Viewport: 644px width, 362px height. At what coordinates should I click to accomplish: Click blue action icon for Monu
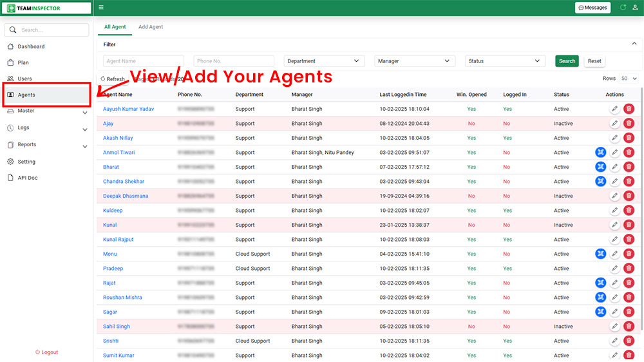click(600, 254)
